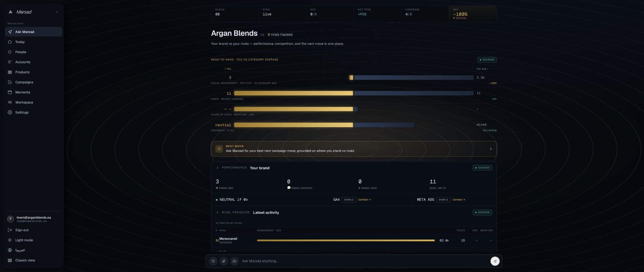This screenshot has width=644, height=272.
Task: Click Moroccanoil's engagement bar
Action: pyautogui.click(x=346, y=241)
